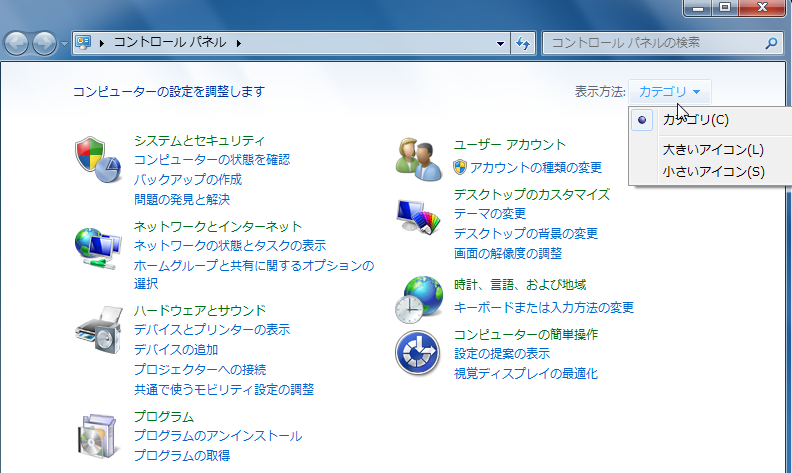Click the refresh button next to address bar
Image resolution: width=792 pixels, height=473 pixels.
523,43
